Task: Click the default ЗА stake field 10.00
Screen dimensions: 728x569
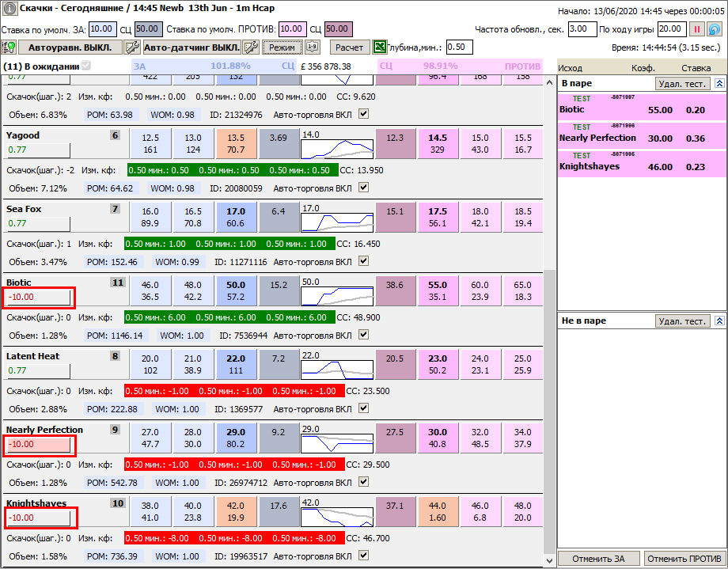Action: tap(102, 29)
